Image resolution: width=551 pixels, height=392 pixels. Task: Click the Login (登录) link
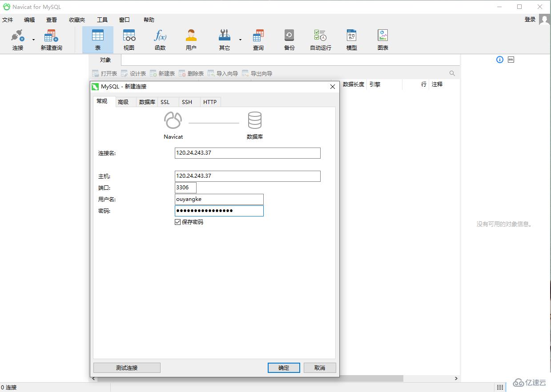pyautogui.click(x=530, y=20)
